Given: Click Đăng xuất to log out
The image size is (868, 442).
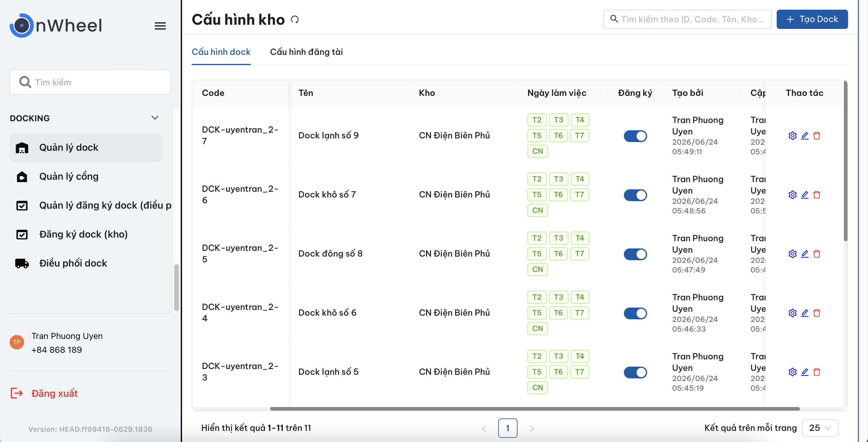Looking at the screenshot, I should tap(55, 393).
